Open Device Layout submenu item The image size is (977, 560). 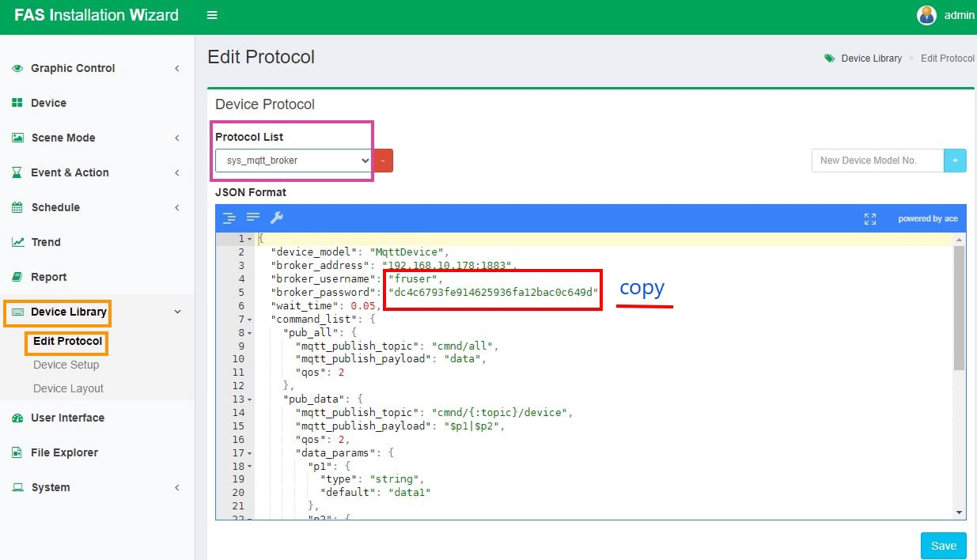pyautogui.click(x=68, y=388)
